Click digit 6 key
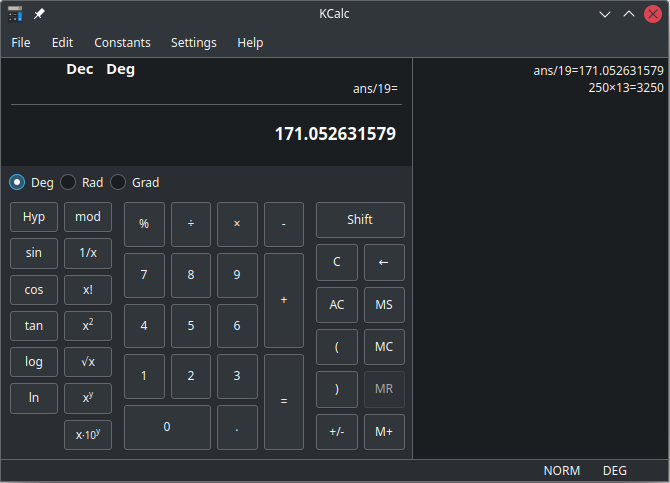Image resolution: width=670 pixels, height=483 pixels. point(237,326)
